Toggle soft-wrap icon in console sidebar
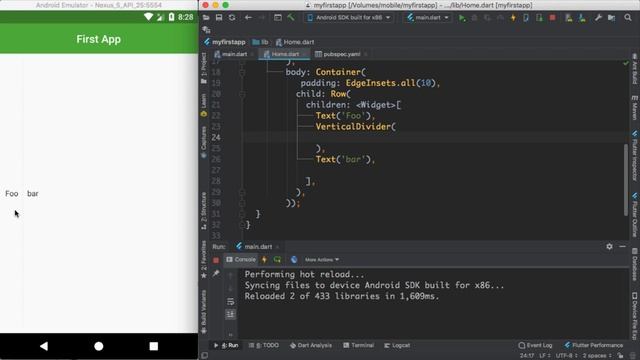This screenshot has height=360, width=640. click(231, 302)
